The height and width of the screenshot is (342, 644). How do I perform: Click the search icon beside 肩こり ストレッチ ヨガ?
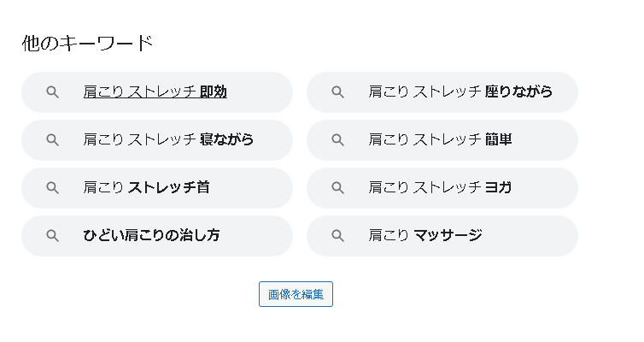[338, 188]
